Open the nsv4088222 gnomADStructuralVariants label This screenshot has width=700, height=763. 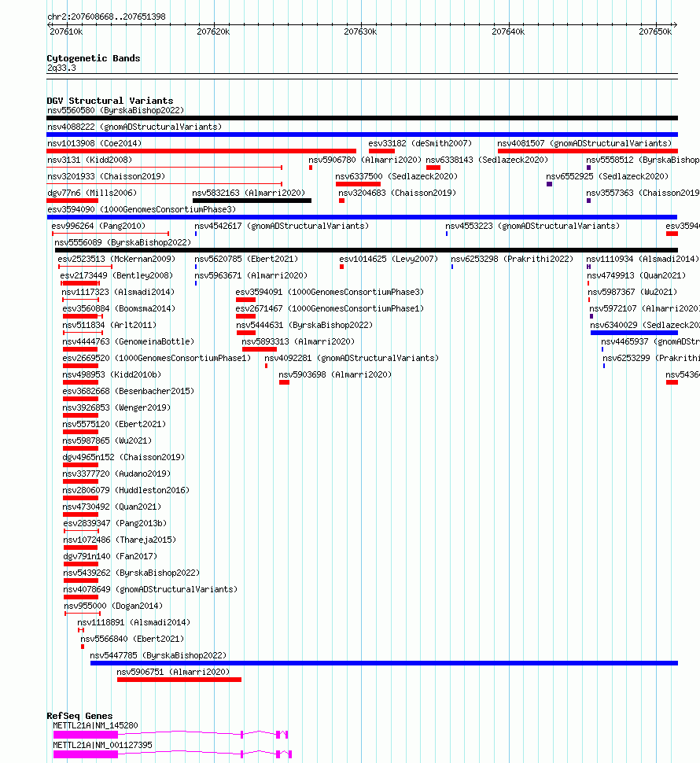[x=134, y=127]
